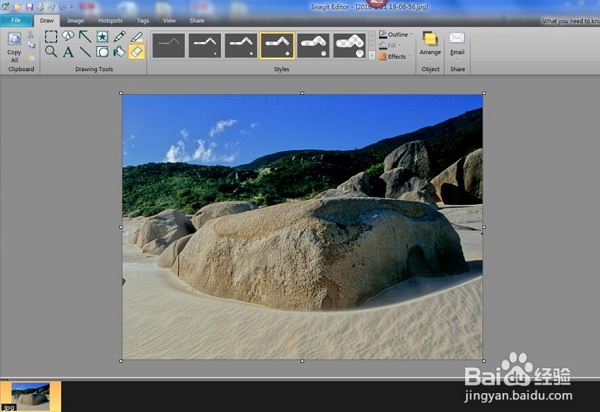Click the Email share button
Screen dimensions: 600x412
pyautogui.click(x=457, y=44)
